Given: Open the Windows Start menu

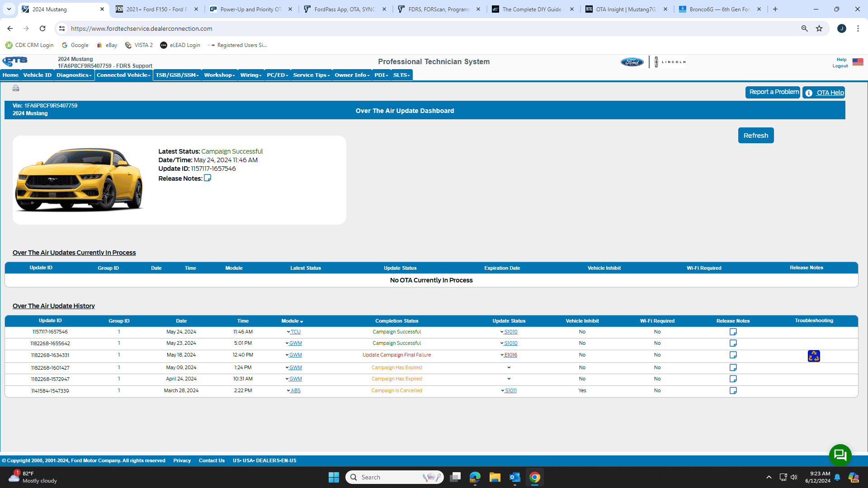Looking at the screenshot, I should (334, 477).
